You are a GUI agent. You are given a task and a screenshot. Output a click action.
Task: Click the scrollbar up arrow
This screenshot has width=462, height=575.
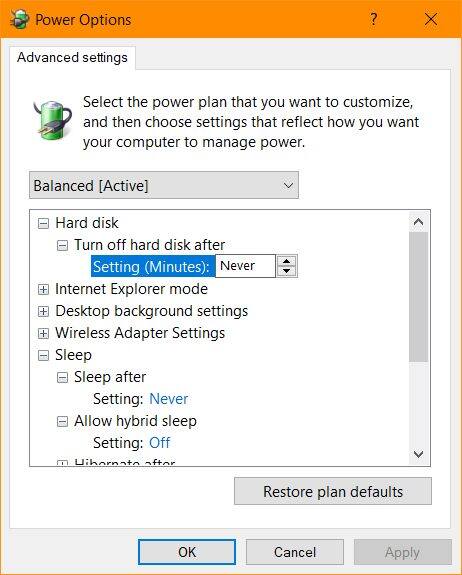pos(418,222)
